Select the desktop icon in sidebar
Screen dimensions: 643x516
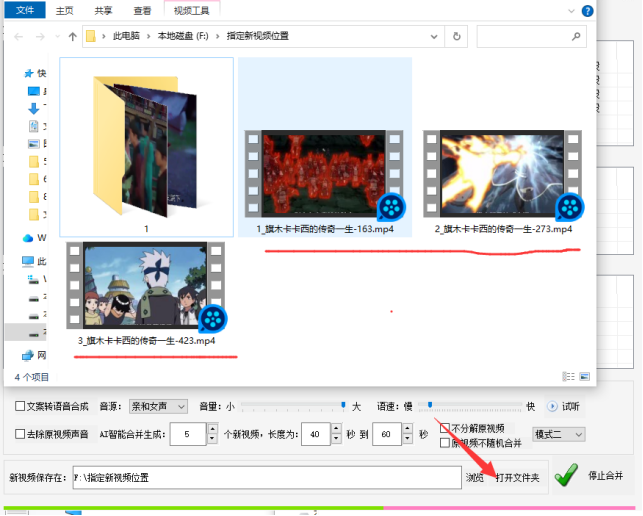click(34, 91)
